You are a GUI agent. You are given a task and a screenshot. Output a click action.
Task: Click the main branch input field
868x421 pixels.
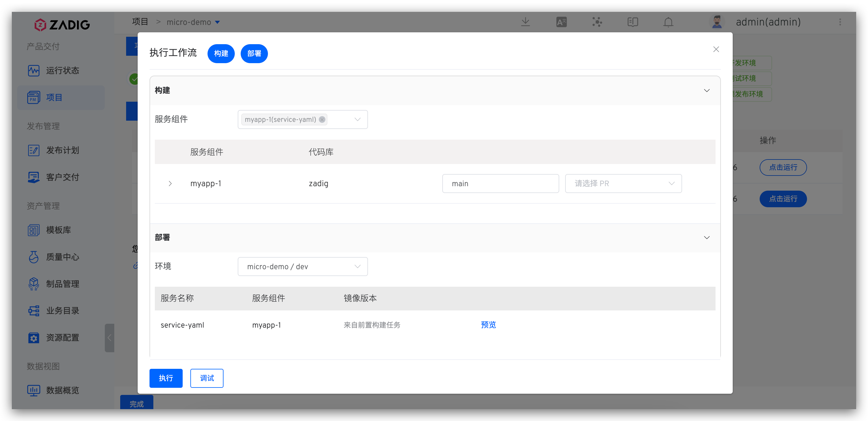(500, 184)
